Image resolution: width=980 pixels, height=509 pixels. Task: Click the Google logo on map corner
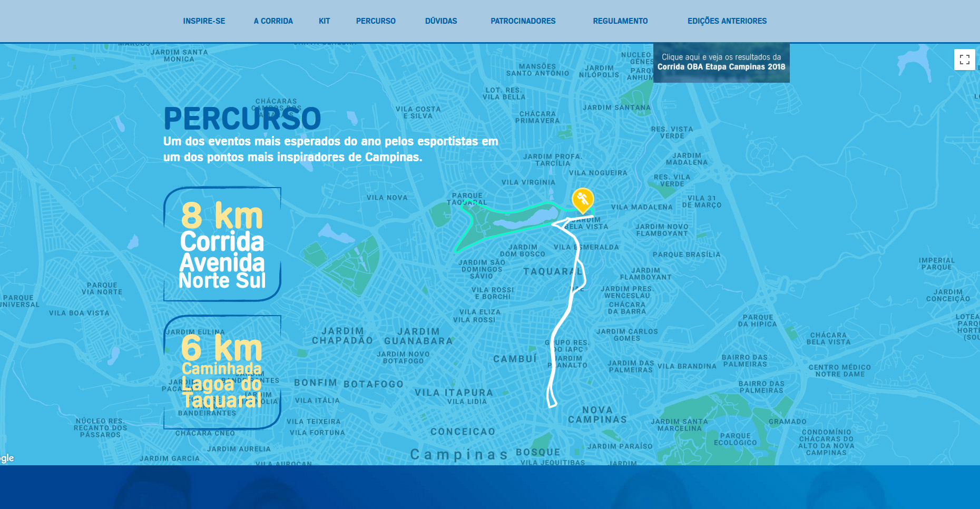(x=7, y=458)
